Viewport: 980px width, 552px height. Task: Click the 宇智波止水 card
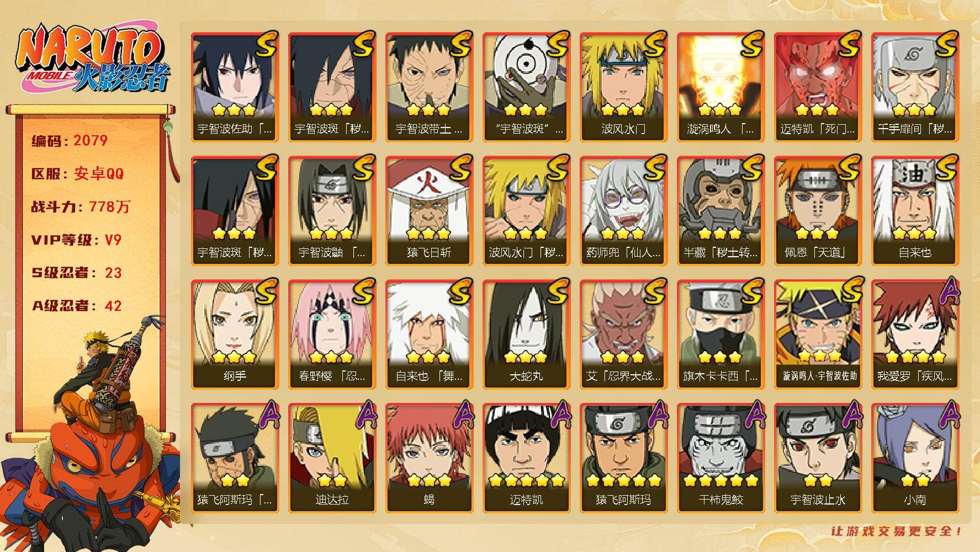[x=818, y=458]
